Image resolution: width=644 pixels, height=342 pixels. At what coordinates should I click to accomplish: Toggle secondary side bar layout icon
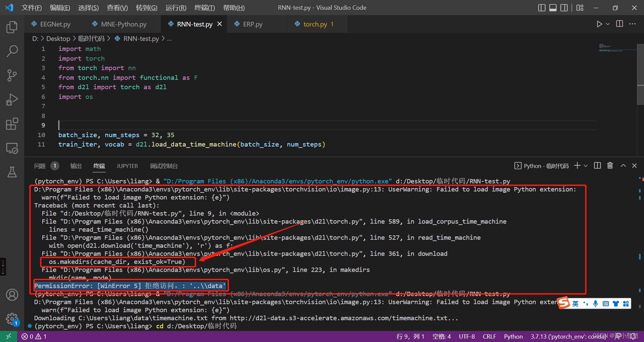(x=564, y=8)
